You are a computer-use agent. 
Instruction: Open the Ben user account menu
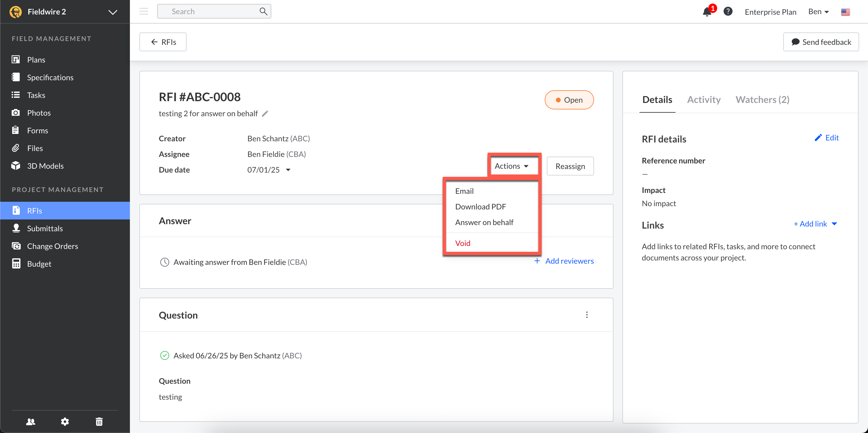[x=818, y=12]
